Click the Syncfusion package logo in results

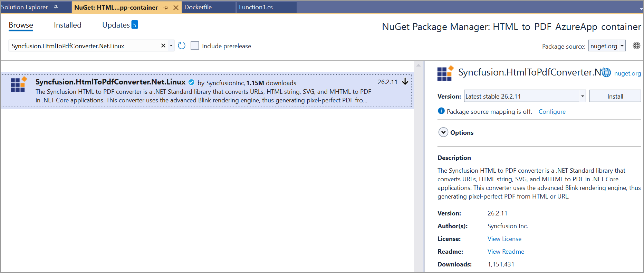tap(18, 84)
